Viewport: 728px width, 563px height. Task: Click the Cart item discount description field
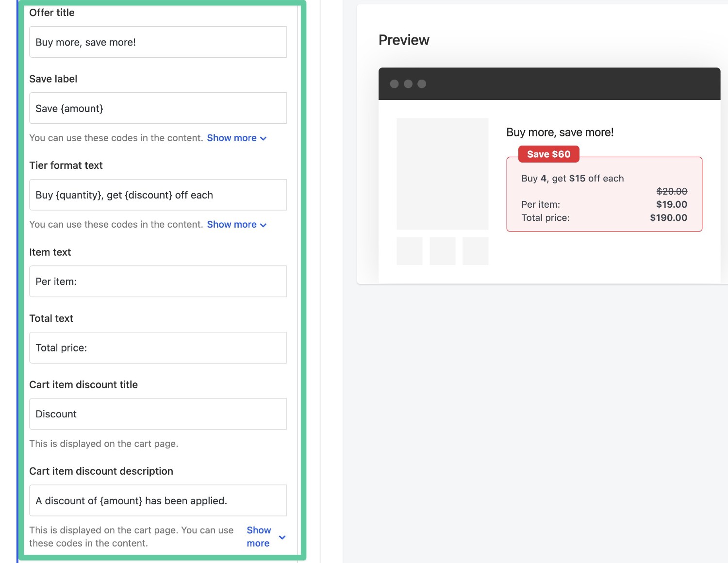pos(158,500)
